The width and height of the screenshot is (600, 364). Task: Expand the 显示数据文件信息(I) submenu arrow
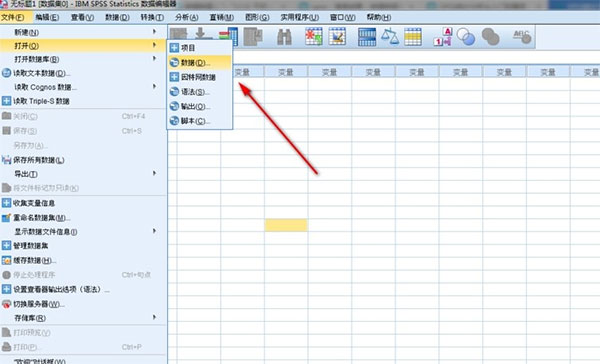tap(155, 231)
